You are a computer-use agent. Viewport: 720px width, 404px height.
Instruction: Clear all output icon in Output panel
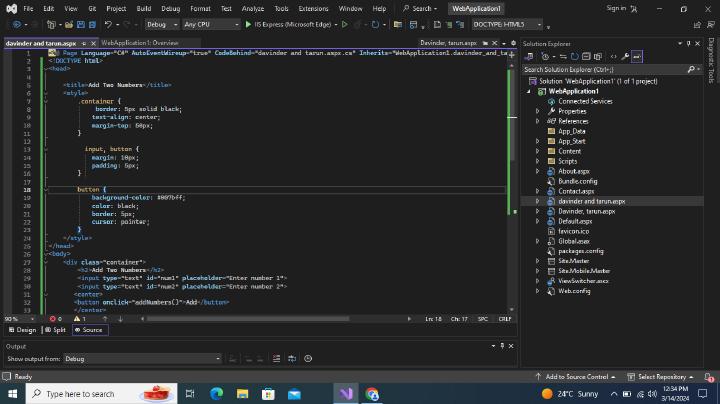[276, 359]
